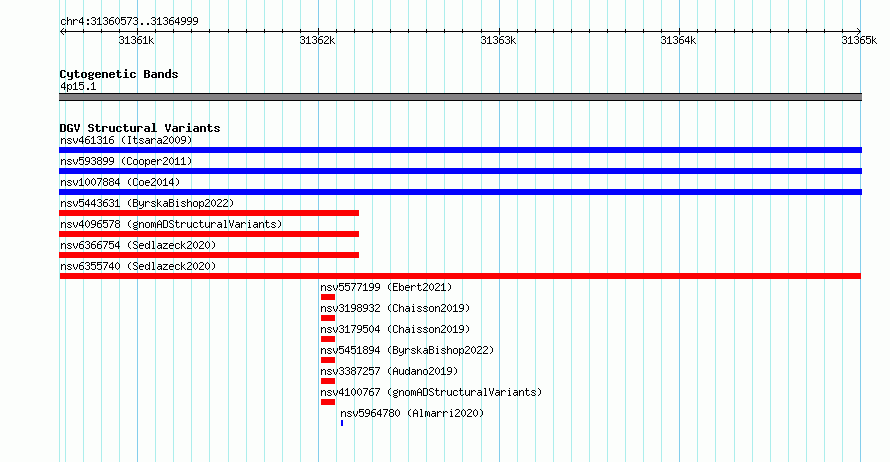Click the small red bar under nsv3198932
Viewport: 890px width, 462px height.
tap(328, 318)
